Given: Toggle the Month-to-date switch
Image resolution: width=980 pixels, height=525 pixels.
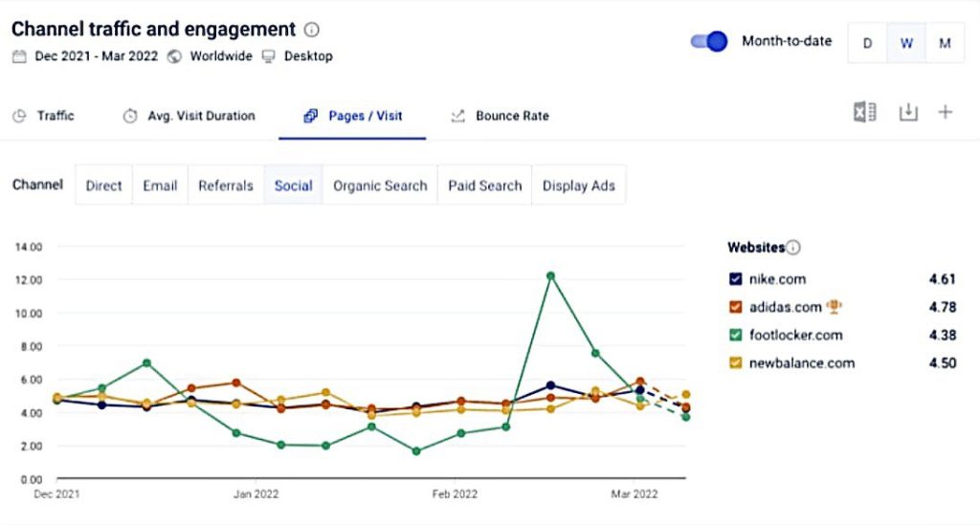Looking at the screenshot, I should pyautogui.click(x=709, y=42).
